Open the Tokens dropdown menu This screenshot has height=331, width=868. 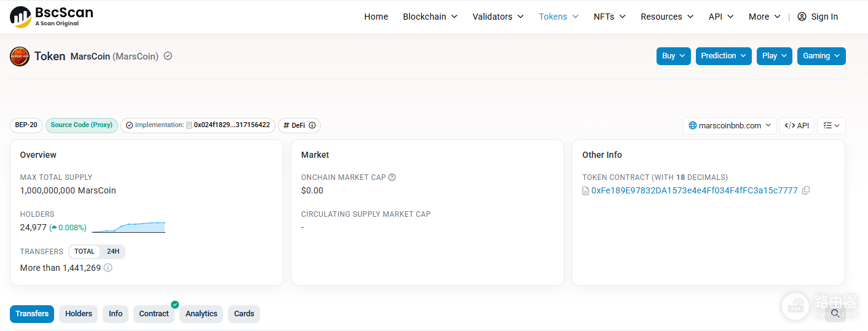(x=559, y=17)
